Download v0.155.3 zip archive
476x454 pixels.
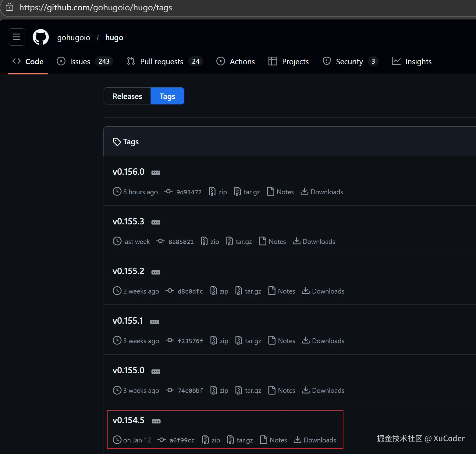[210, 241]
